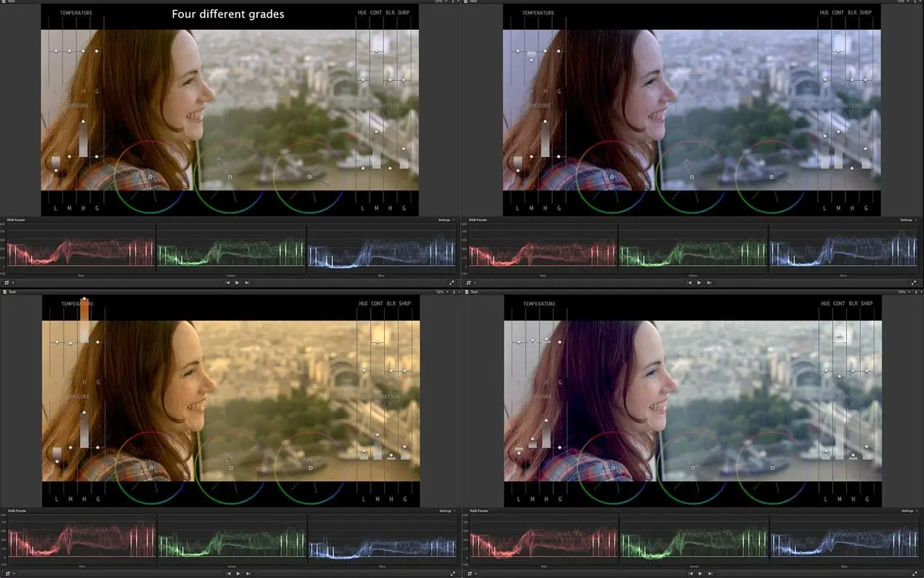Click middle color wheel puck in bottom-right grade
The width and height of the screenshot is (924, 578).
[694, 467]
